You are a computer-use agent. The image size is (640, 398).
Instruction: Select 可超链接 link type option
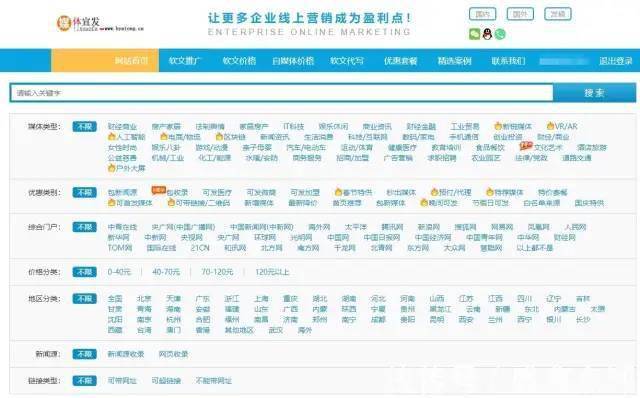point(166,380)
